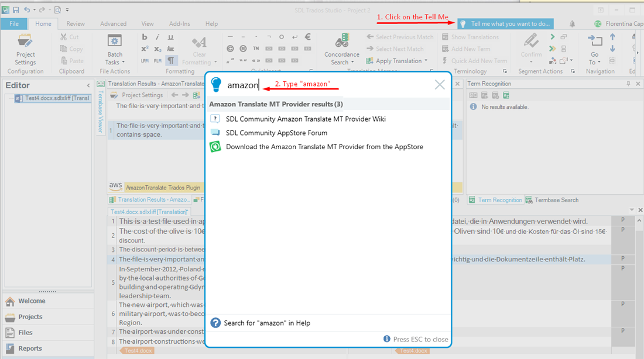644x359 pixels.
Task: Switch to the Add-Ins ribbon tab
Action: pos(180,24)
